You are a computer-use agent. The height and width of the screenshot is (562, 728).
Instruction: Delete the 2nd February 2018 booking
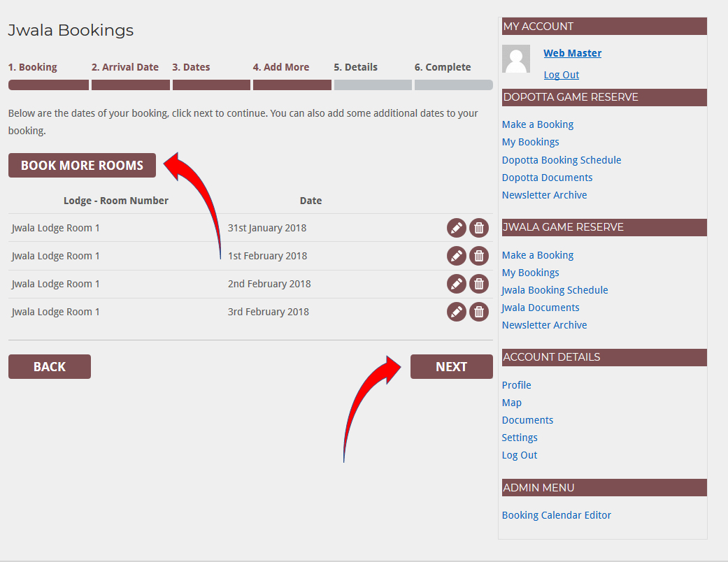(478, 284)
